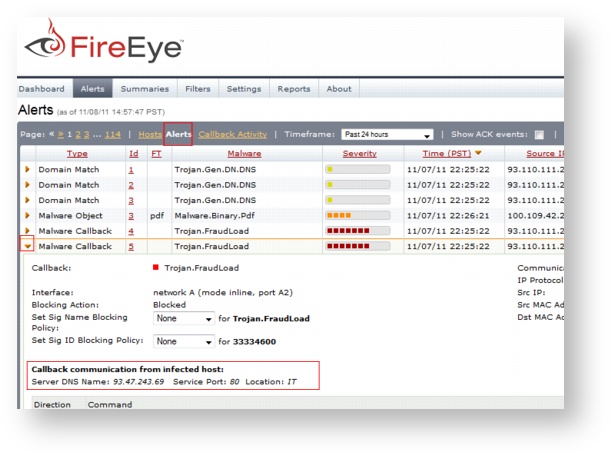Jump to page 2 of alerts
The width and height of the screenshot is (612, 457).
click(78, 135)
